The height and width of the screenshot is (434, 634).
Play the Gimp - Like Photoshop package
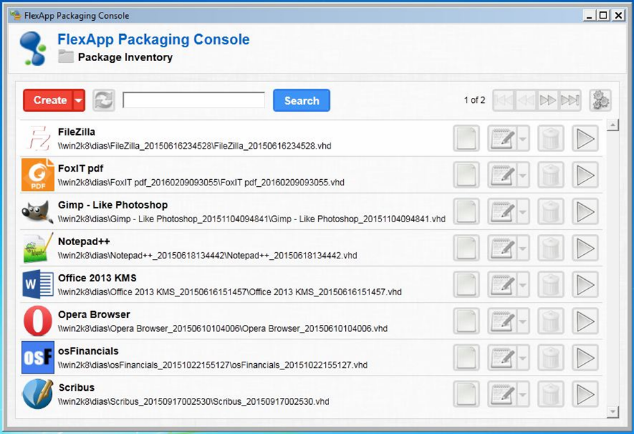coord(585,212)
